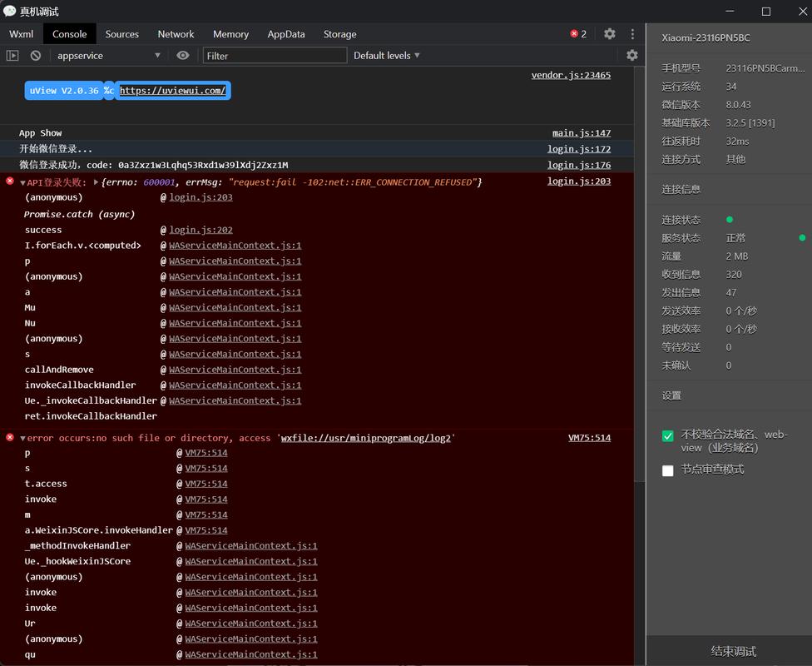Open DevTools settings gear icon
The height and width of the screenshot is (666, 812).
610,34
